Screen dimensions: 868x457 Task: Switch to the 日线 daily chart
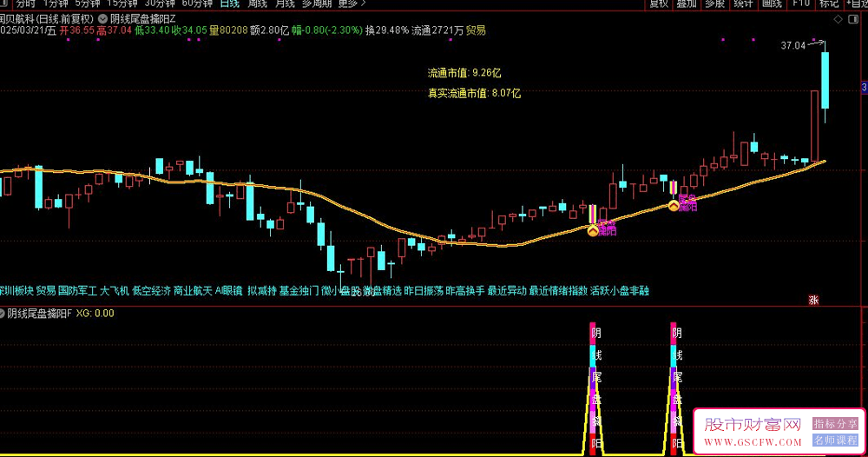[230, 3]
